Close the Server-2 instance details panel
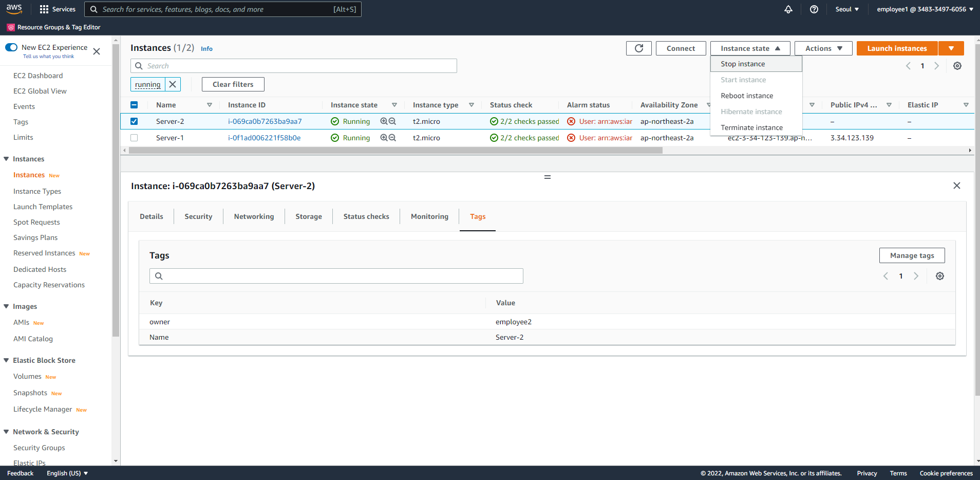The height and width of the screenshot is (480, 980). [x=957, y=186]
